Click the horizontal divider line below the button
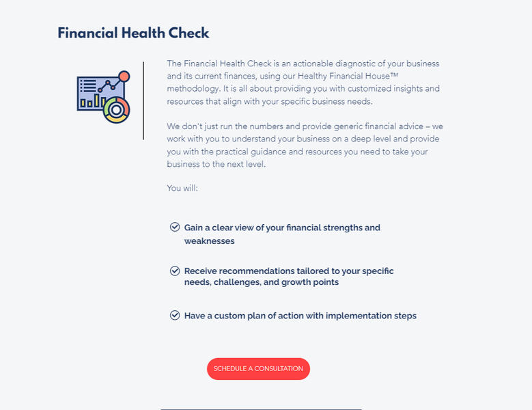 pyautogui.click(x=261, y=409)
